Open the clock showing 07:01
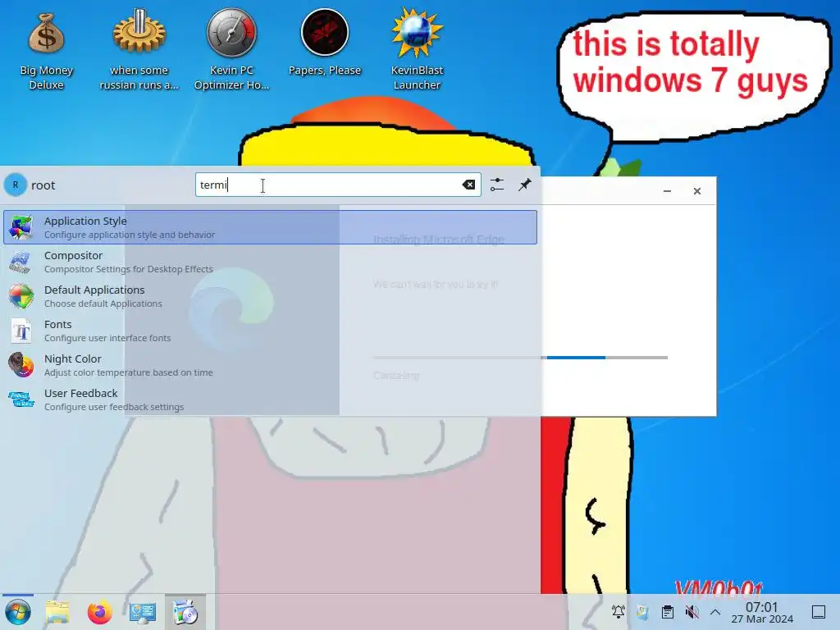 tap(762, 612)
